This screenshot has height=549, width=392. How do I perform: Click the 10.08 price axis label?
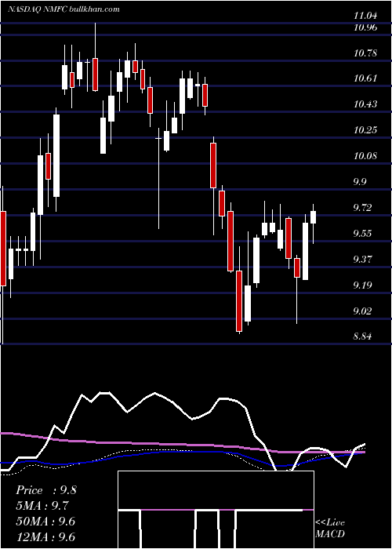[366, 155]
